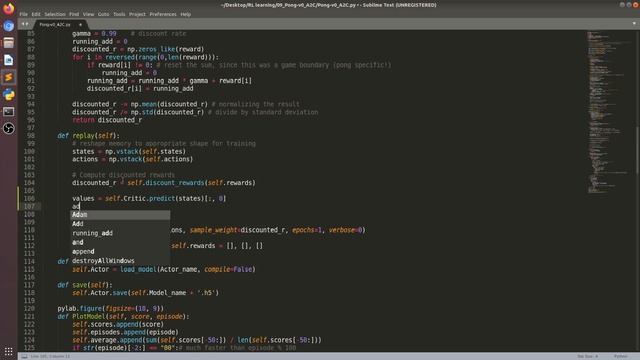
Task: Click 'self.scores.append(score)' line
Action: [x=118, y=324]
